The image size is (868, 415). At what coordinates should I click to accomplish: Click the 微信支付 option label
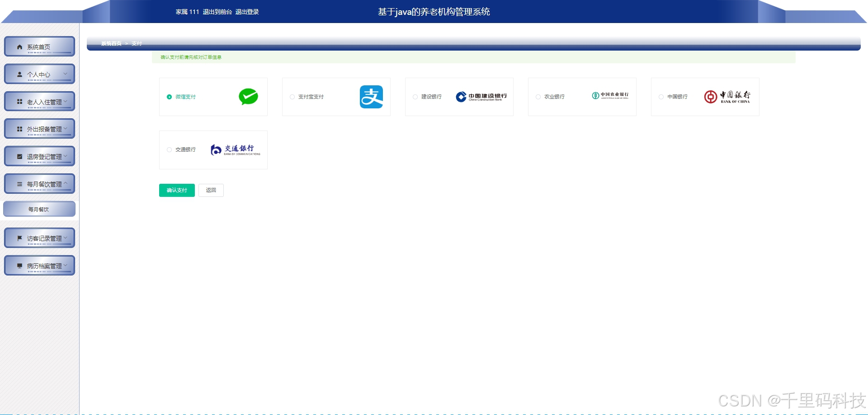(185, 97)
